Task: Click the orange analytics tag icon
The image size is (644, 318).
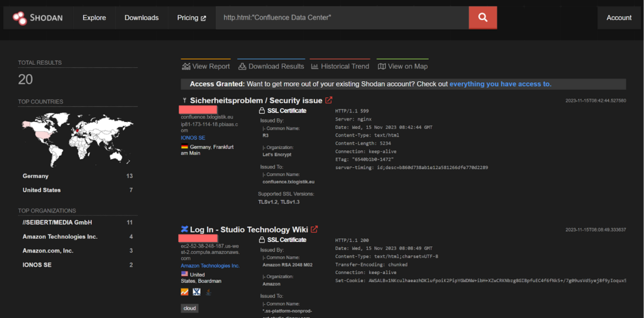Action: [184, 292]
